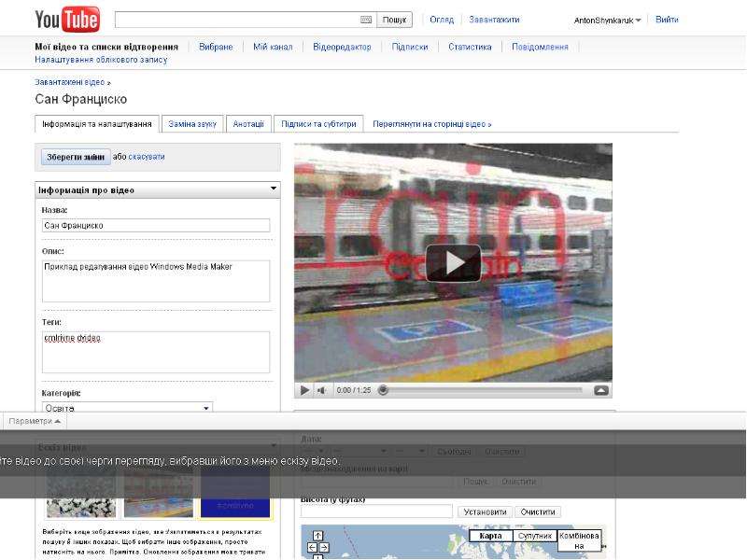
Task: Mute video using the speaker icon
Action: [x=321, y=390]
